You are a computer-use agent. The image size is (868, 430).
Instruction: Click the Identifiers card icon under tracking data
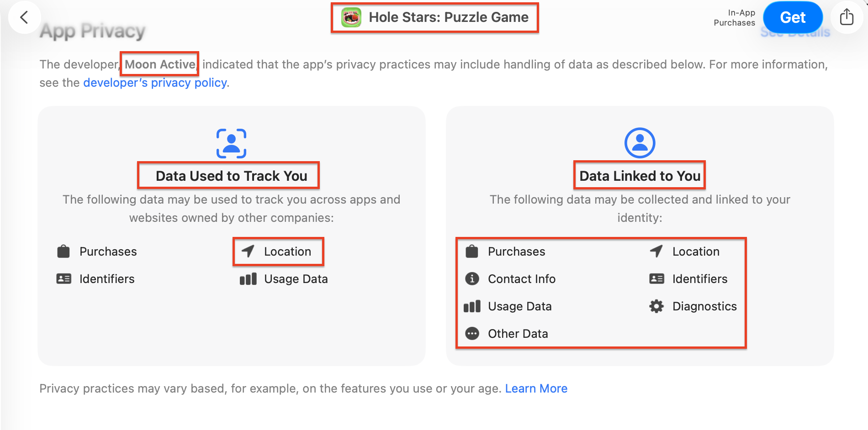64,279
